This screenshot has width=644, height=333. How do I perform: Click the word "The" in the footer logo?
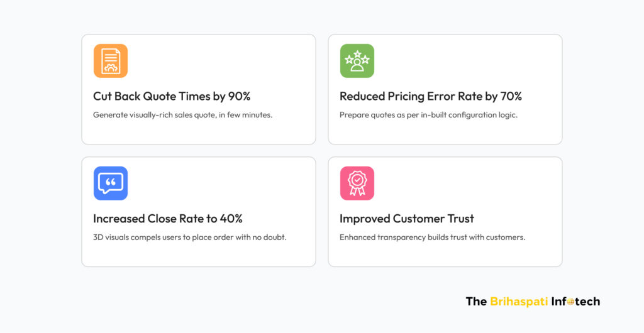(x=476, y=302)
